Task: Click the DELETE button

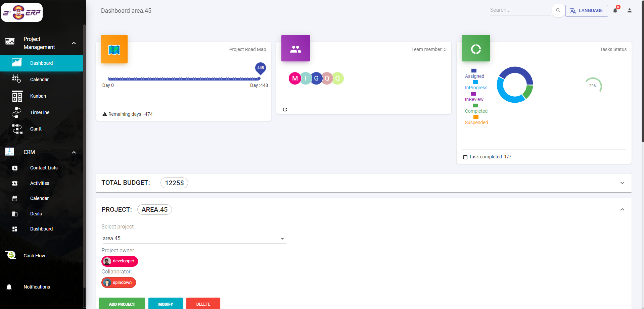Action: click(203, 304)
